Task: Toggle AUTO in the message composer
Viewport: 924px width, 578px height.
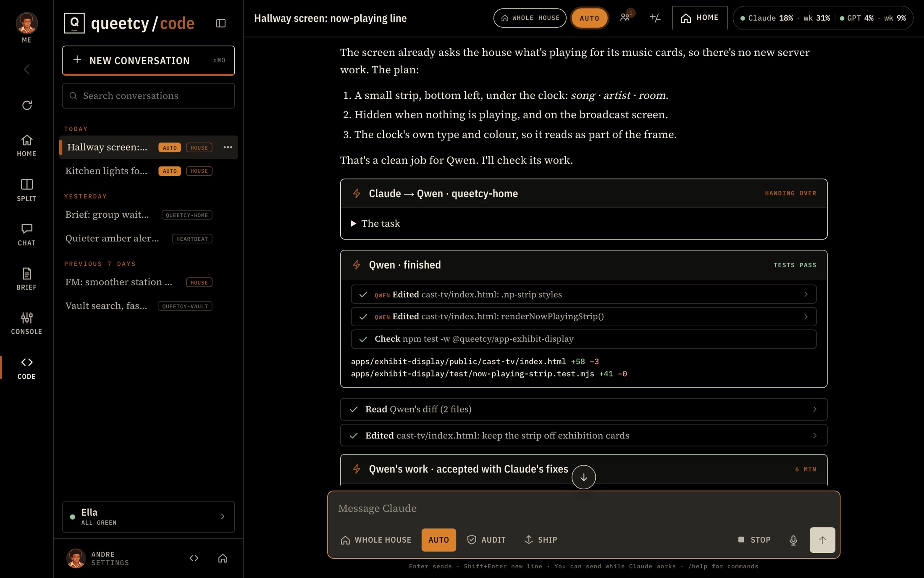Action: click(438, 540)
